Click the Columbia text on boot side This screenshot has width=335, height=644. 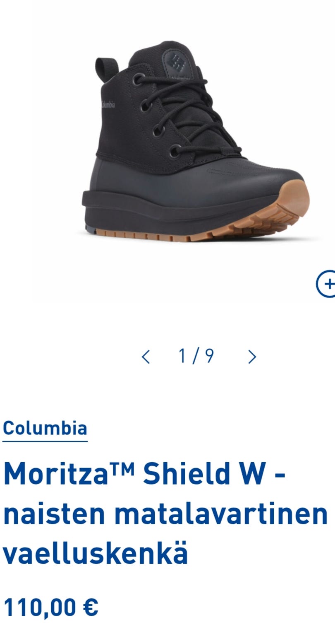click(x=108, y=104)
